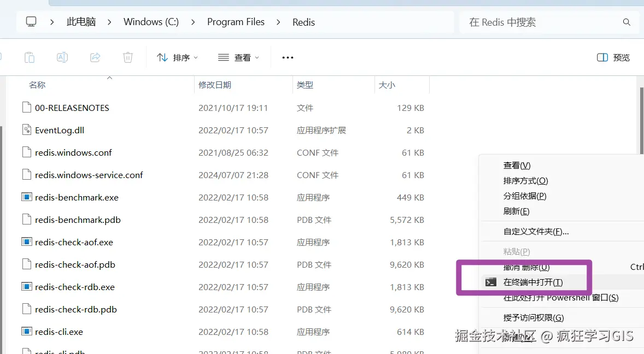Select the redis.windows.conf file name

click(x=73, y=152)
